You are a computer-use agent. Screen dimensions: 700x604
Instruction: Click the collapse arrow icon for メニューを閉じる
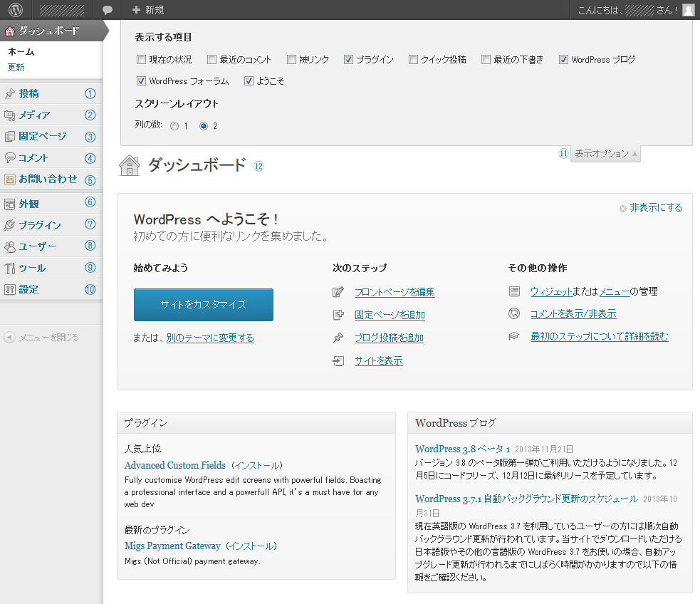9,337
